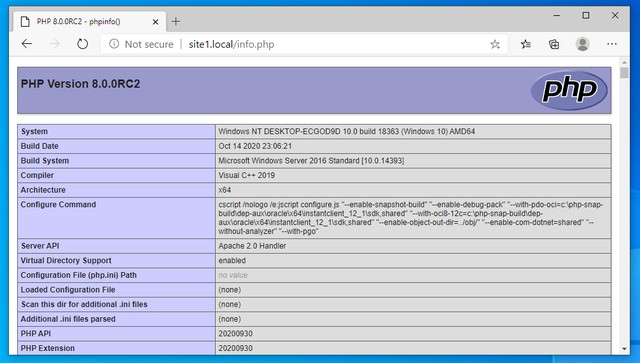Open the Collections icon
This screenshot has height=363, width=640.
pos(554,44)
